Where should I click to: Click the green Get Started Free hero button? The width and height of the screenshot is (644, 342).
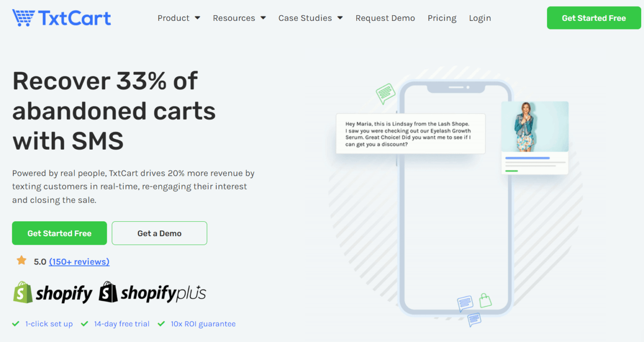(x=59, y=233)
